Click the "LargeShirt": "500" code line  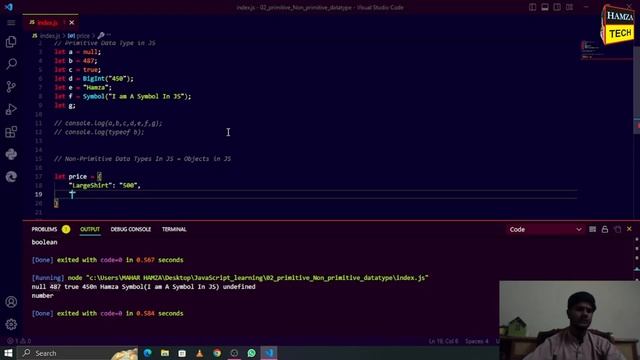105,185
